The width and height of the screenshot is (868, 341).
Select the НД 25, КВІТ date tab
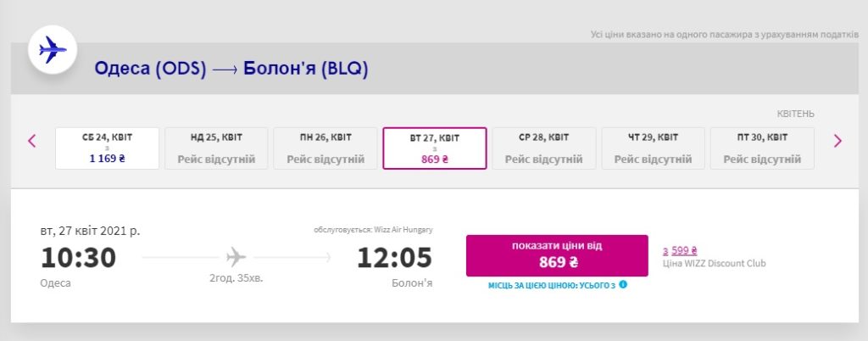point(216,148)
